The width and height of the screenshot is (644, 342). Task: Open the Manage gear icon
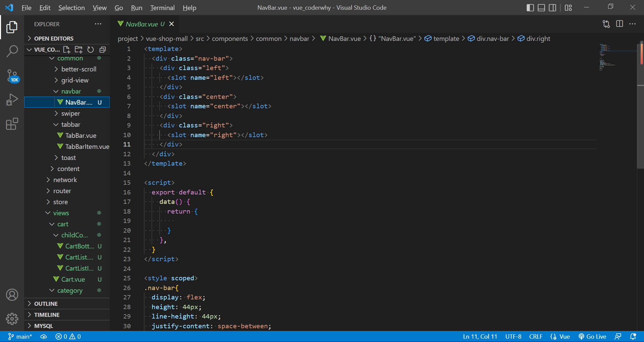click(12, 319)
